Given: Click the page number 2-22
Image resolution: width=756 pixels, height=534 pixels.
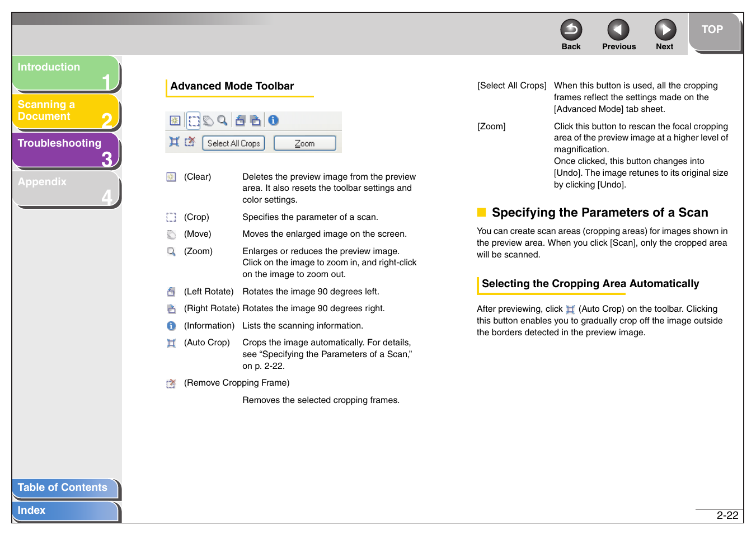Looking at the screenshot, I should coord(727,516).
